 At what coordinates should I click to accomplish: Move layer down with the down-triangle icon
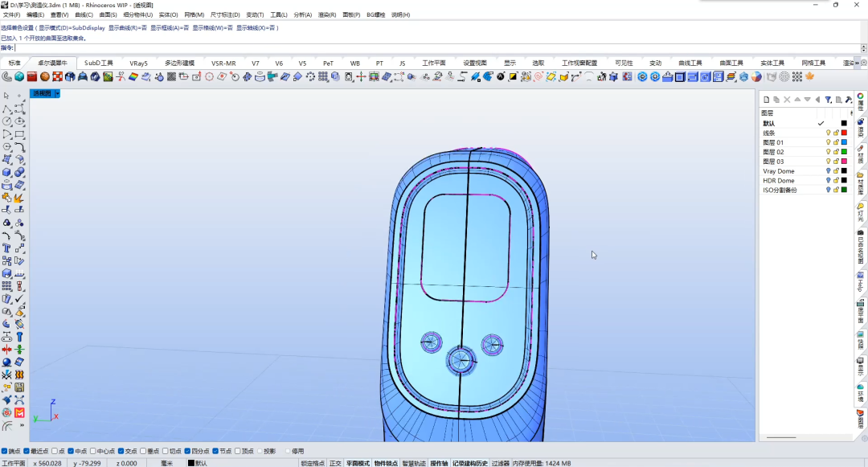pyautogui.click(x=807, y=100)
